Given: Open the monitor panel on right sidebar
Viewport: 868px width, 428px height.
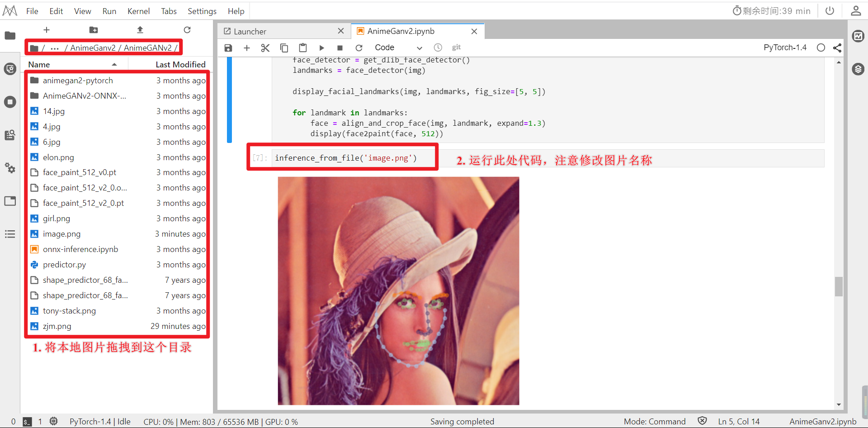Looking at the screenshot, I should (858, 36).
